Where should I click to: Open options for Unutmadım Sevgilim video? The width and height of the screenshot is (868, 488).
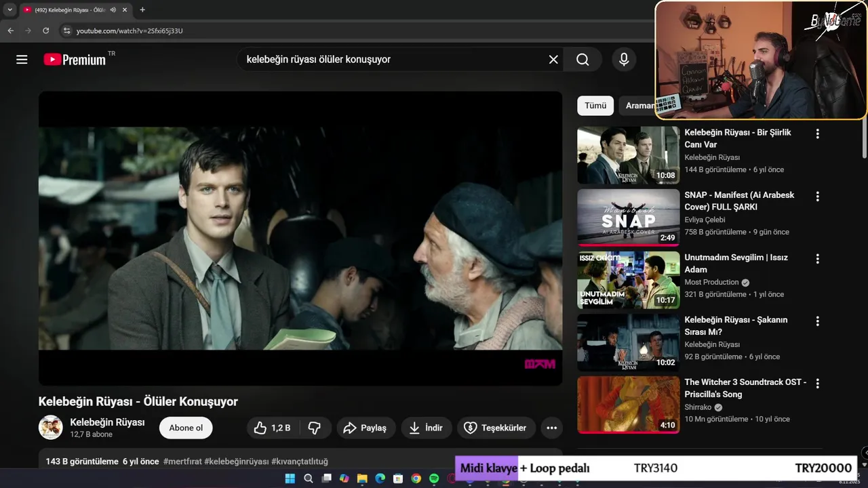click(x=817, y=259)
